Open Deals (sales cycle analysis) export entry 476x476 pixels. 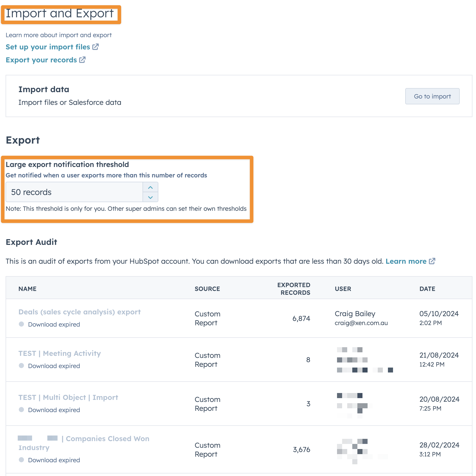[79, 312]
